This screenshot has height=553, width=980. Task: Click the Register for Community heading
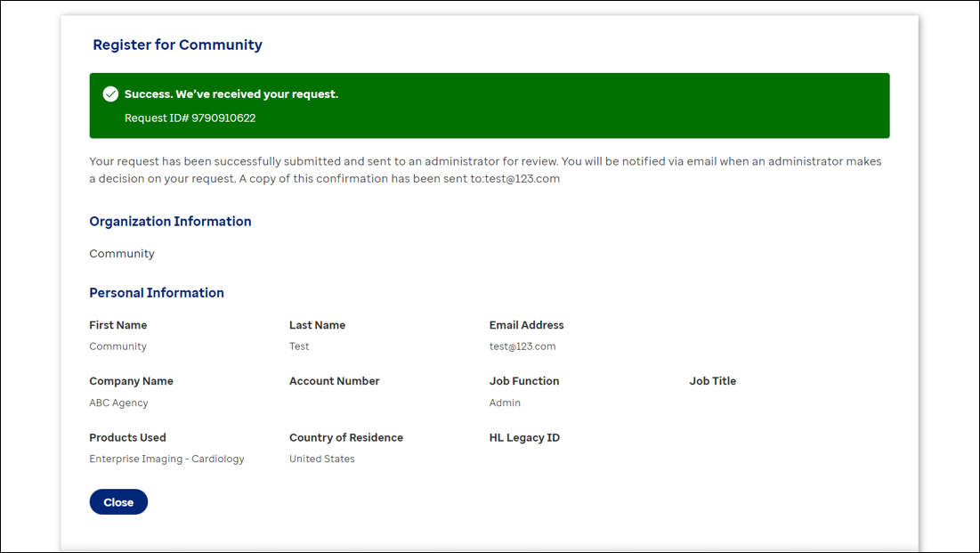pos(177,45)
